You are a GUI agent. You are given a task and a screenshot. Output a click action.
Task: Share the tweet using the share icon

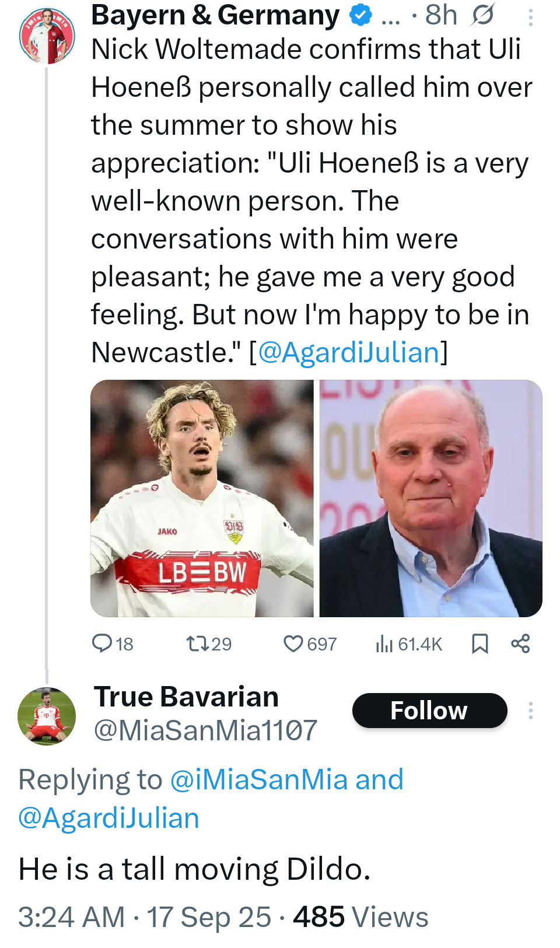point(520,643)
